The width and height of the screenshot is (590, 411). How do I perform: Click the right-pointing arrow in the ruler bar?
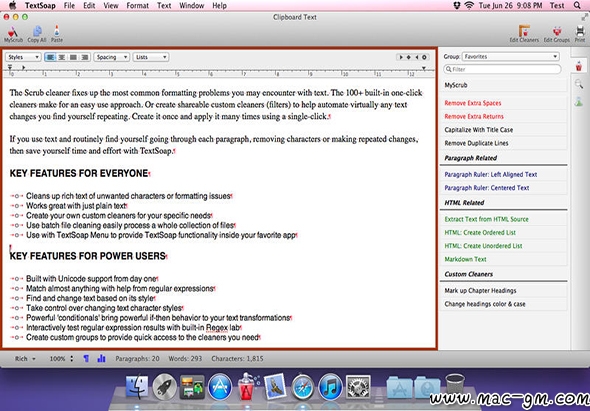pyautogui.click(x=401, y=57)
